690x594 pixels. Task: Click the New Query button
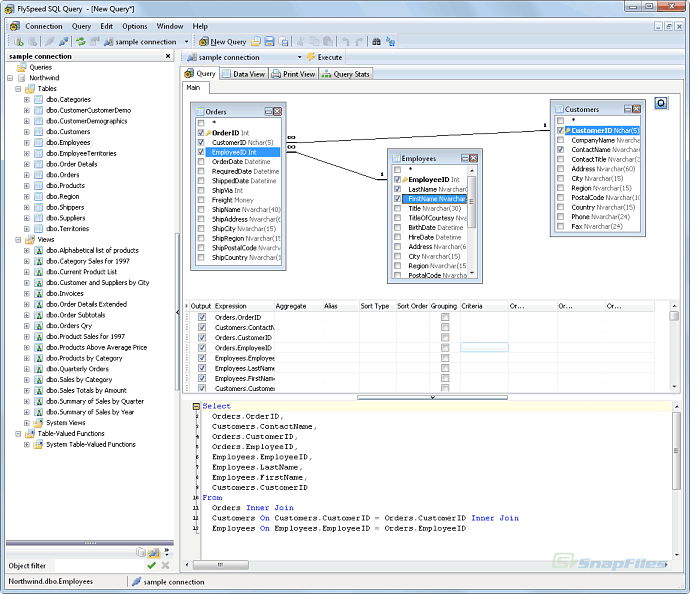coord(223,42)
